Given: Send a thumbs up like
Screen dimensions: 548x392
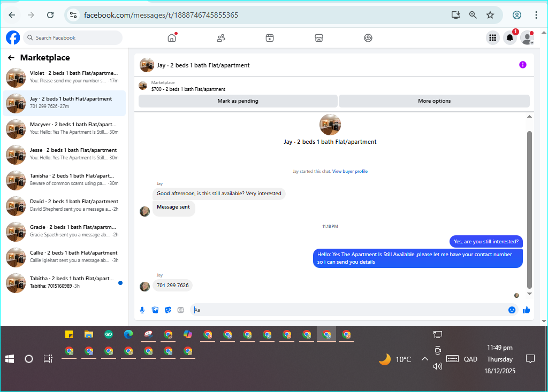Looking at the screenshot, I should pyautogui.click(x=527, y=310).
